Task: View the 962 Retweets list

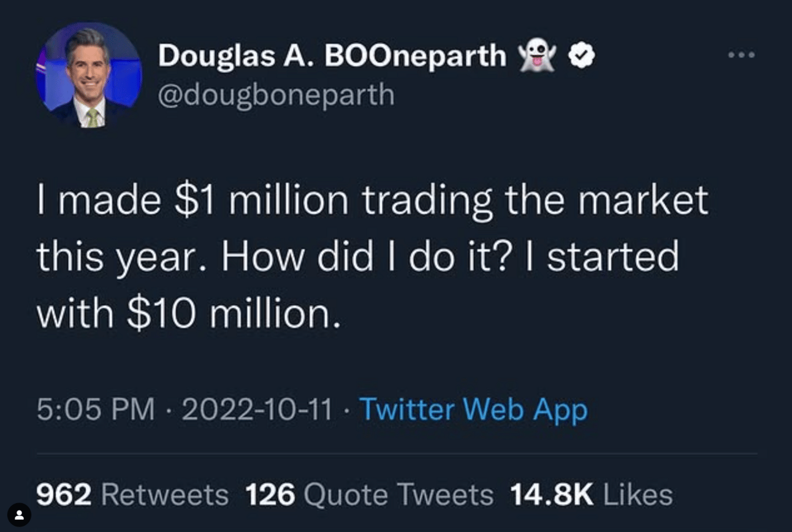Action: 132,494
